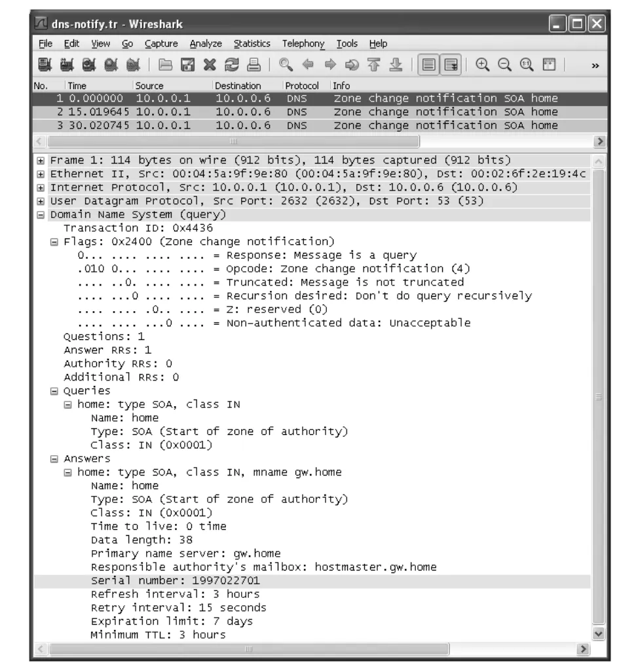Open the View menu
Viewport: 640px width, 672px height.
[101, 43]
